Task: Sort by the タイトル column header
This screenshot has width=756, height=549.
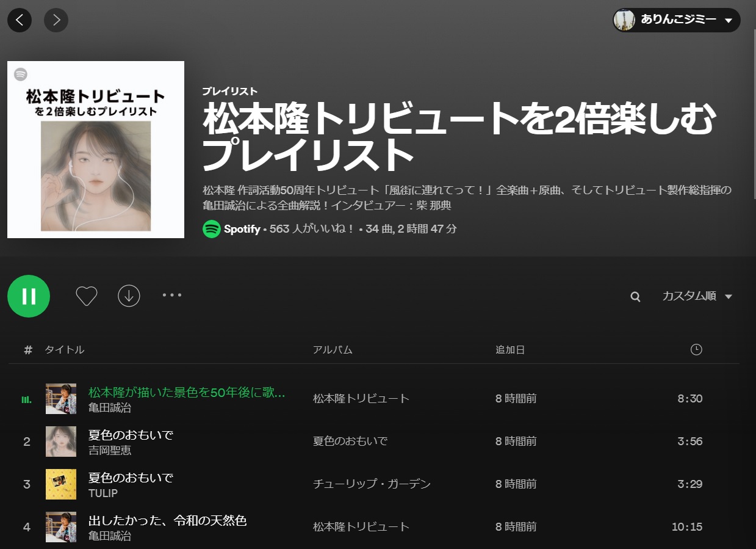Action: 64,350
